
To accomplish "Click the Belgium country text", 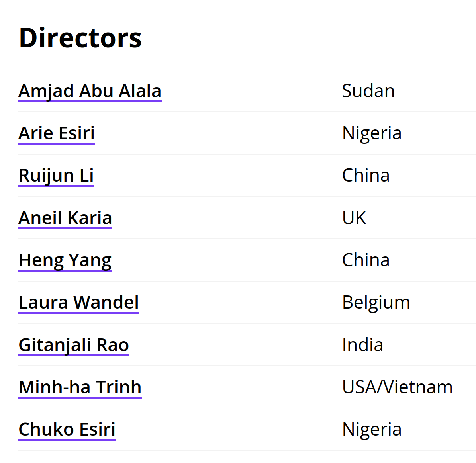I will pos(376,303).
